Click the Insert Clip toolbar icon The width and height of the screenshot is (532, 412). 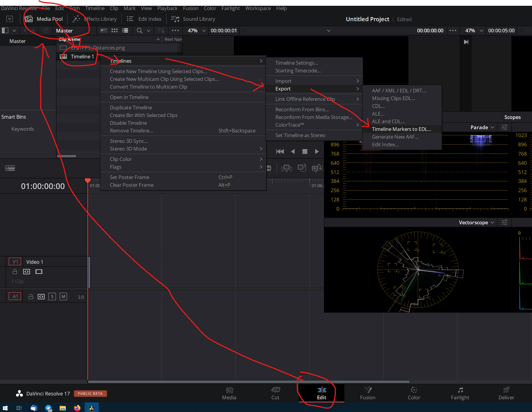(x=286, y=168)
